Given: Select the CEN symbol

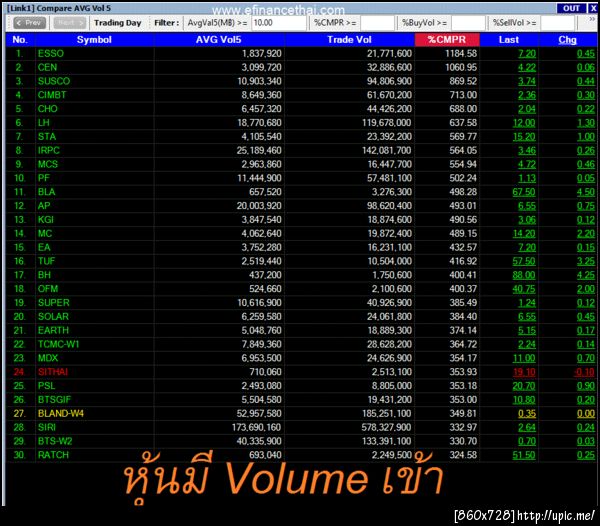Looking at the screenshot, I should click(47, 67).
